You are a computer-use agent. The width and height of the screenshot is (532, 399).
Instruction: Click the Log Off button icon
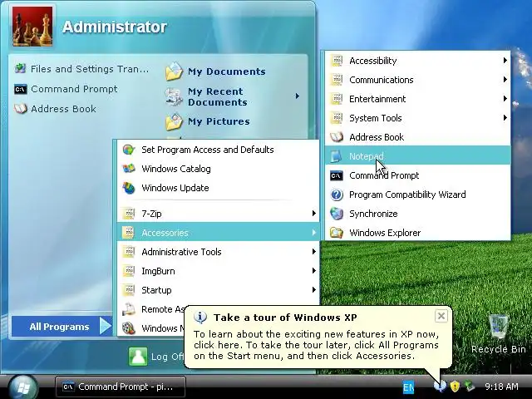pos(138,357)
